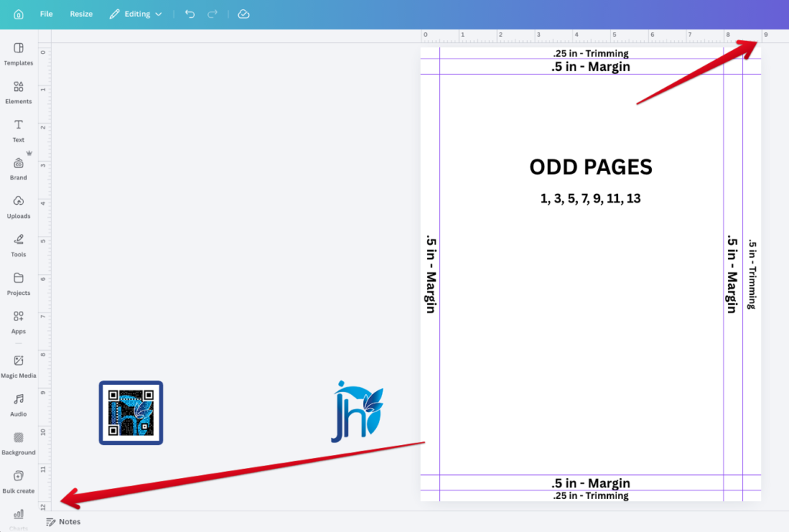
Task: Open the Audio panel
Action: pos(18,404)
